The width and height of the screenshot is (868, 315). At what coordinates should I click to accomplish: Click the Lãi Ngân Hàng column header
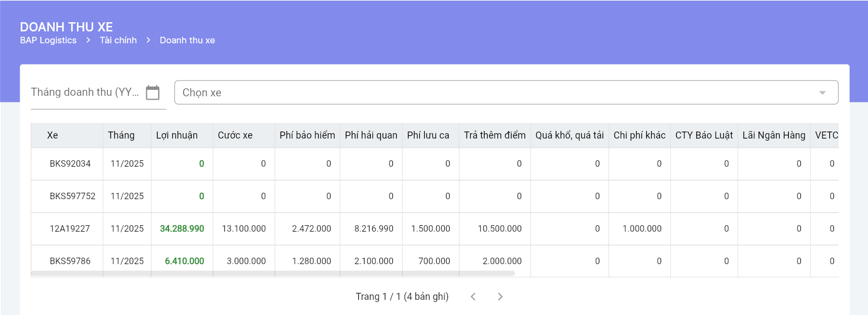[x=774, y=135]
